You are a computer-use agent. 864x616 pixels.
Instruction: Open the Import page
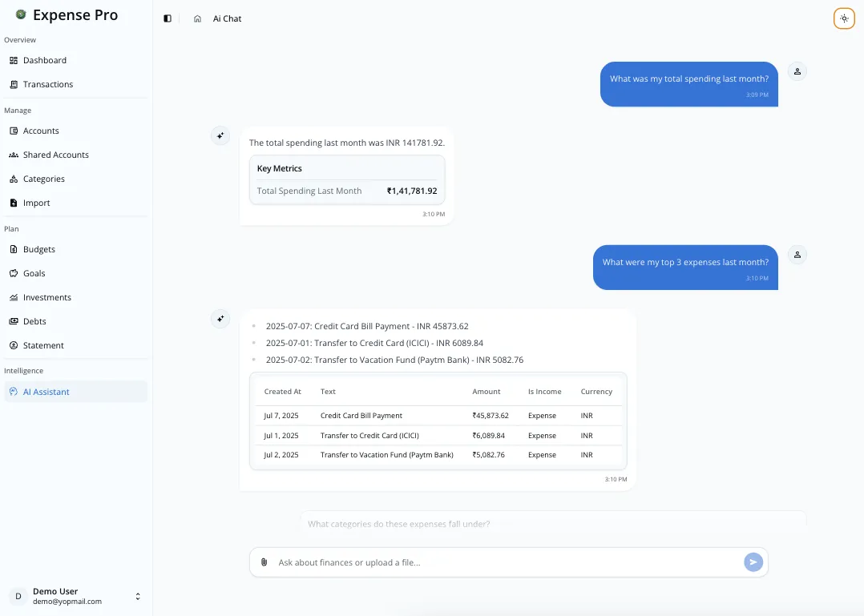tap(76, 203)
